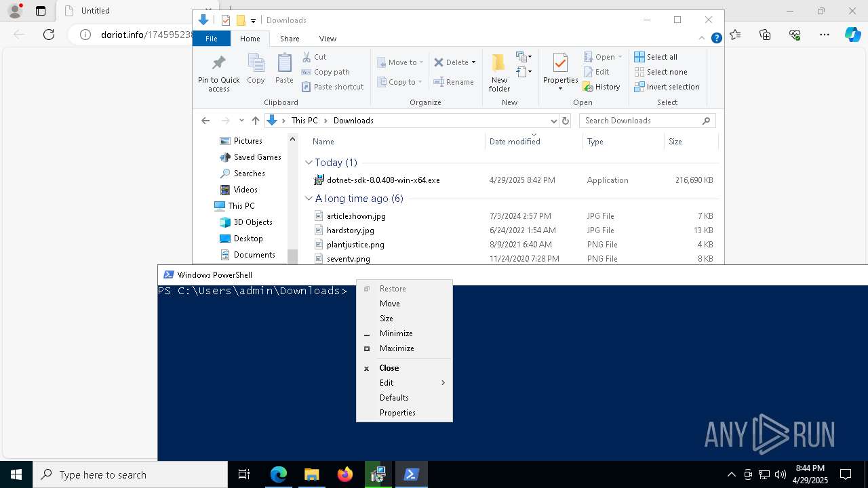Open Edit submenu in context menu
868x488 pixels.
point(404,383)
